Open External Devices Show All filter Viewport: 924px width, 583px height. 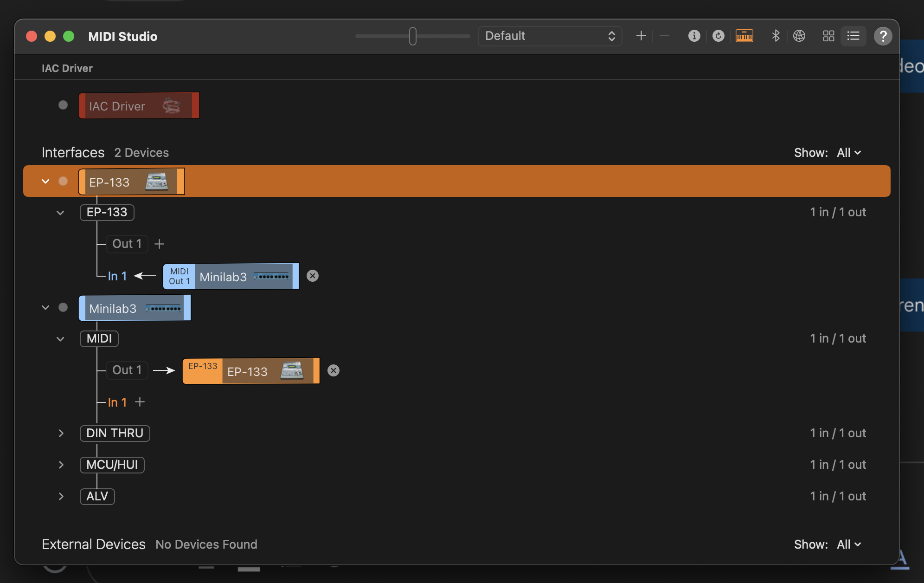pyautogui.click(x=849, y=544)
